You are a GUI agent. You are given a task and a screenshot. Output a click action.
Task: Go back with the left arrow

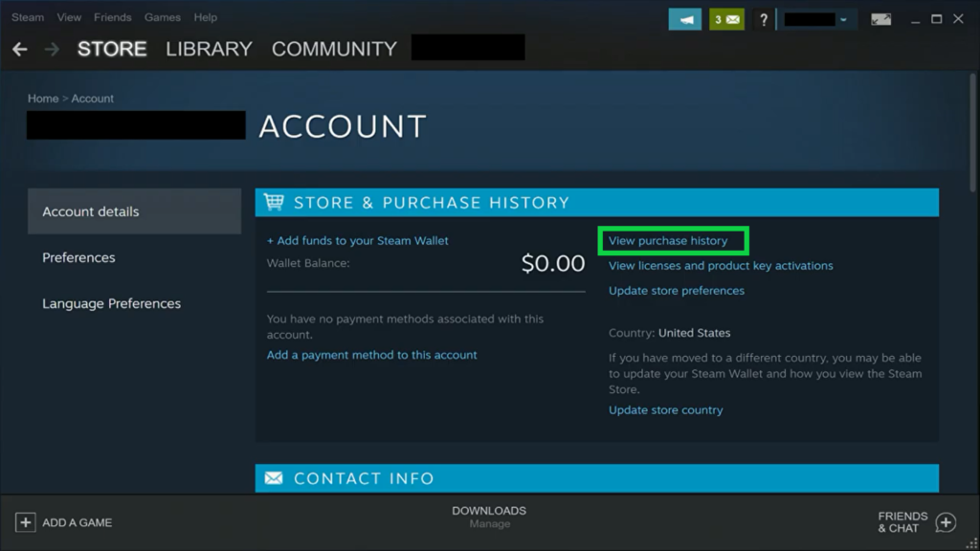click(20, 49)
